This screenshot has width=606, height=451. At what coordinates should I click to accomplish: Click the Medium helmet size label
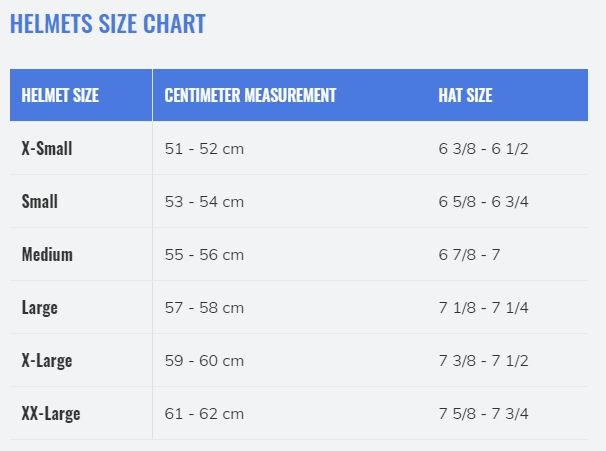coord(47,254)
